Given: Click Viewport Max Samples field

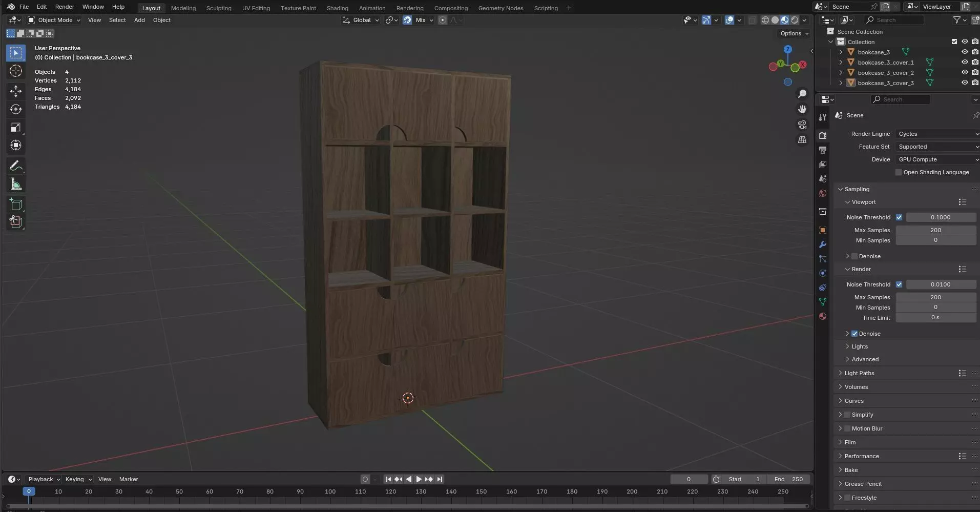Looking at the screenshot, I should coord(935,230).
